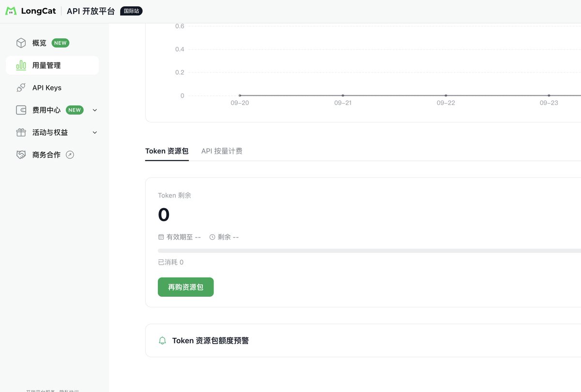Click the LongCat cat logo icon

[11, 11]
